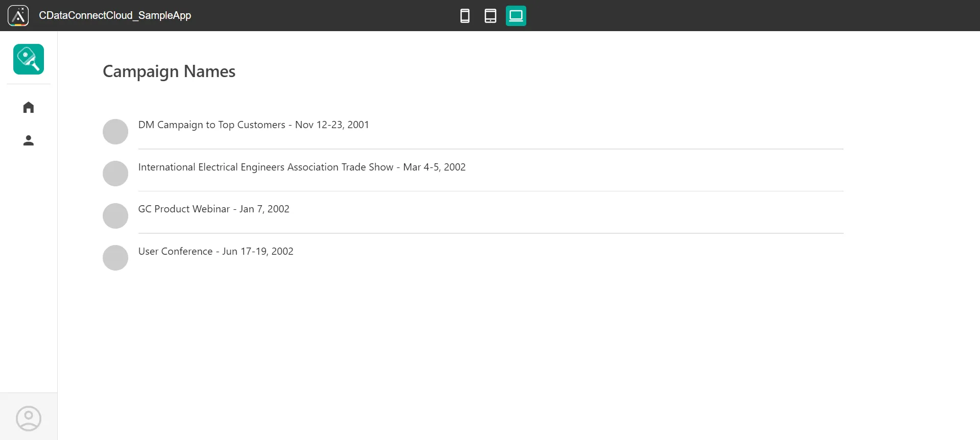Switch to phone preview mode
Screen dimensions: 980x440
tap(464, 16)
